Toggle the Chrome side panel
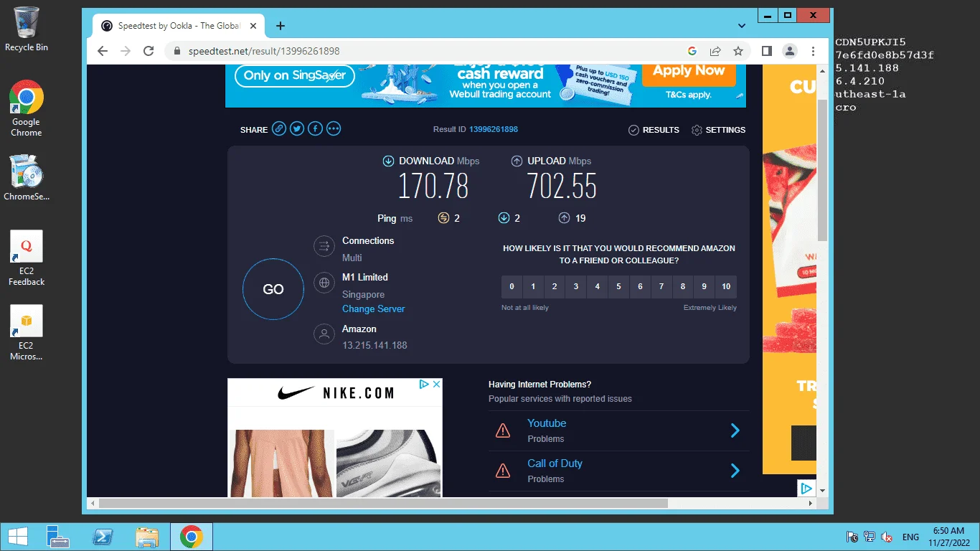Screen dimensions: 980x551 (766, 51)
